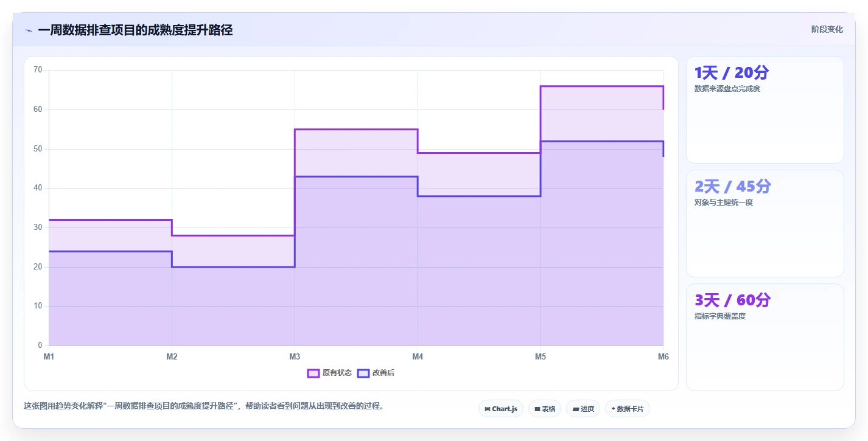
Task: Click the 对象与主键统一度 caption
Action: click(724, 203)
